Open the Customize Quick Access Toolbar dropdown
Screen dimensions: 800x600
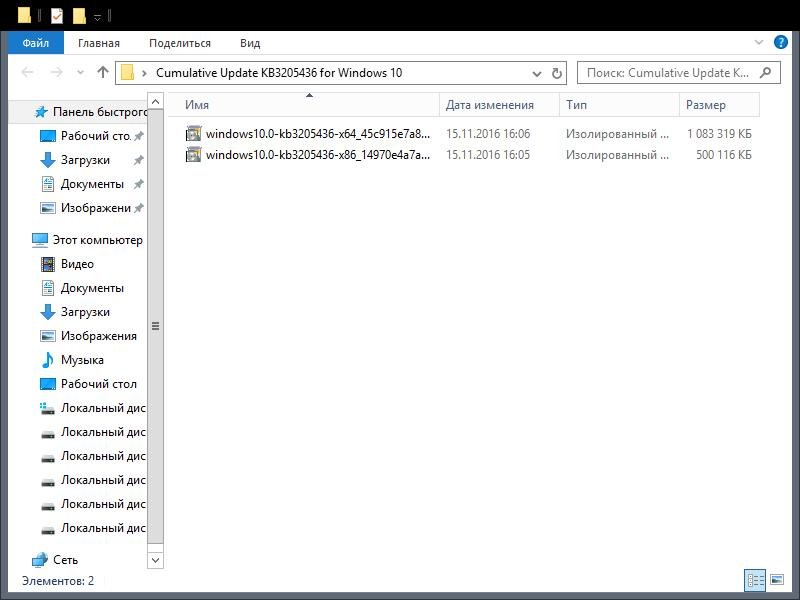click(97, 17)
